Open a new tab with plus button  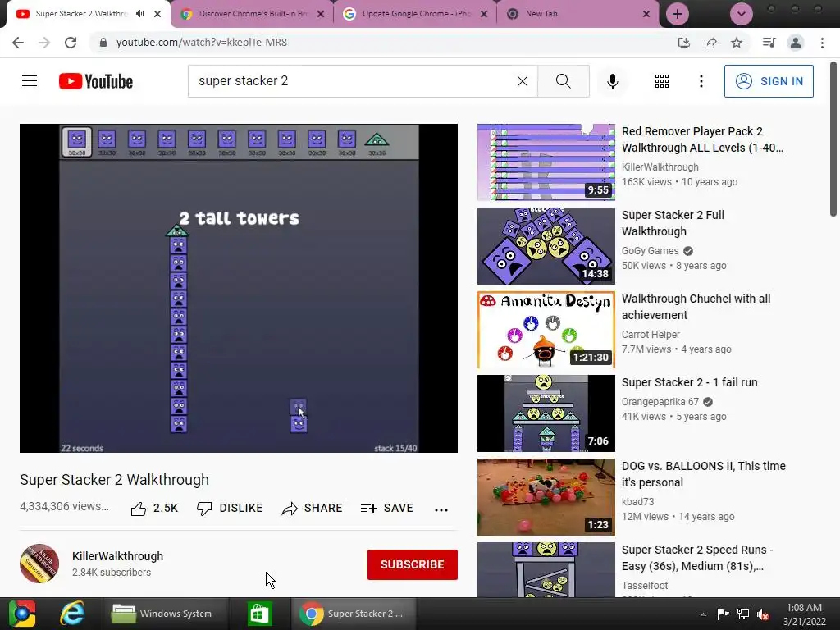click(677, 14)
